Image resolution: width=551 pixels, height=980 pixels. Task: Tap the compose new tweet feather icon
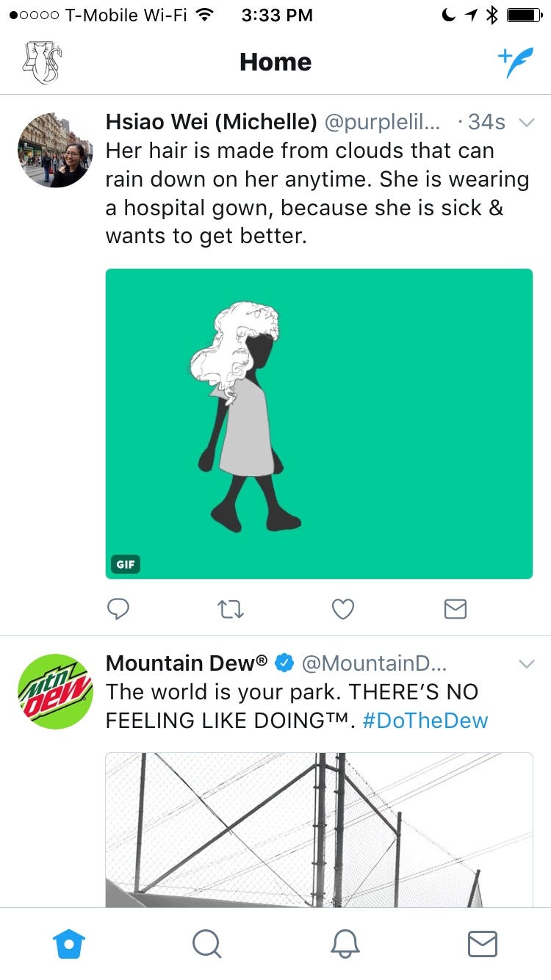coord(514,62)
